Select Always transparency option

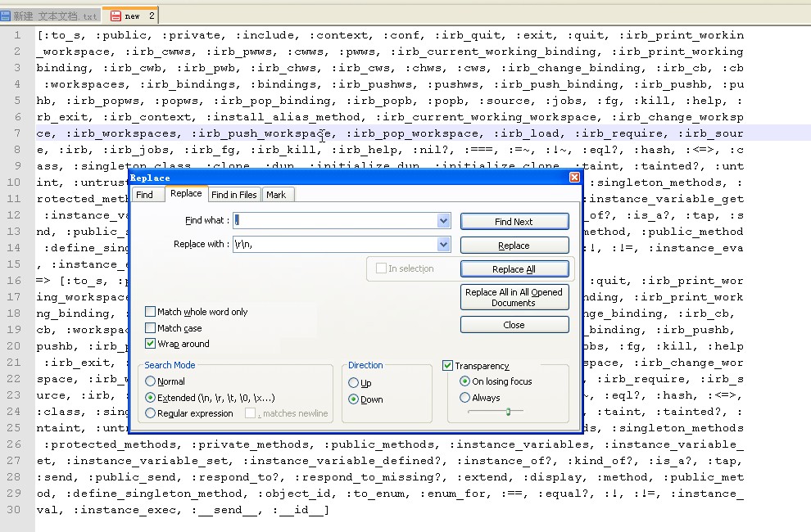point(465,398)
